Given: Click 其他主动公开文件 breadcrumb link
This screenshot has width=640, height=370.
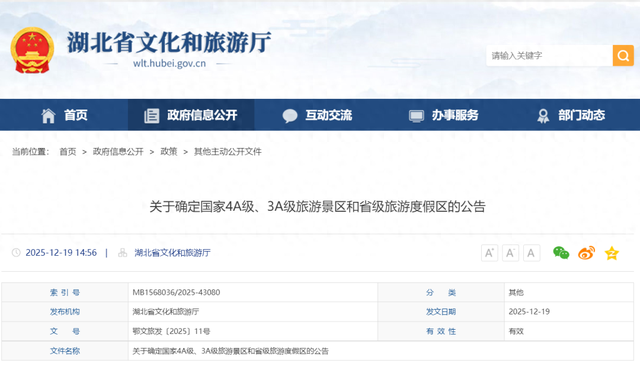Looking at the screenshot, I should point(228,152).
